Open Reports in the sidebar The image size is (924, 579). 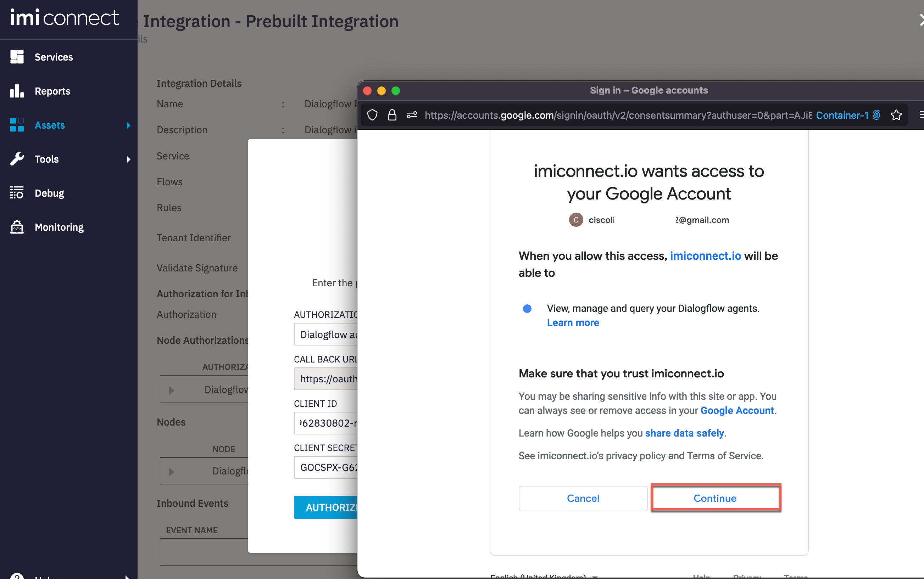(52, 91)
